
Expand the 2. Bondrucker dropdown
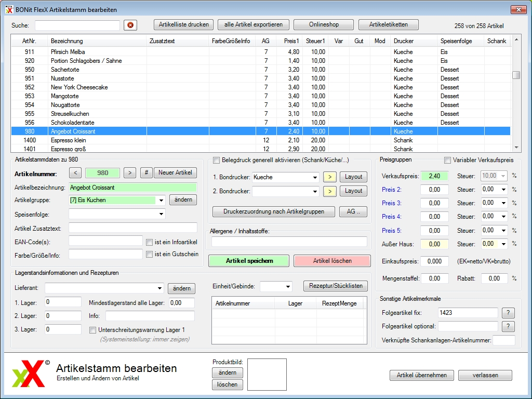point(315,191)
